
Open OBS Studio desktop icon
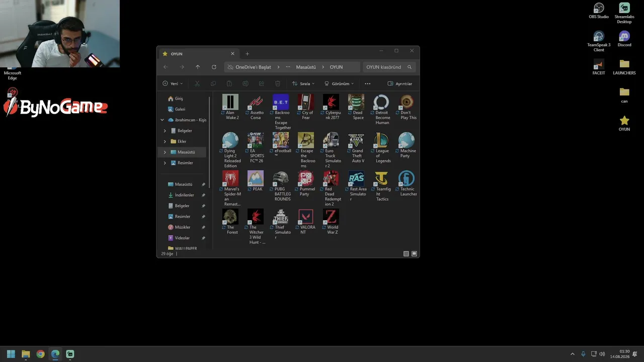pos(599,11)
